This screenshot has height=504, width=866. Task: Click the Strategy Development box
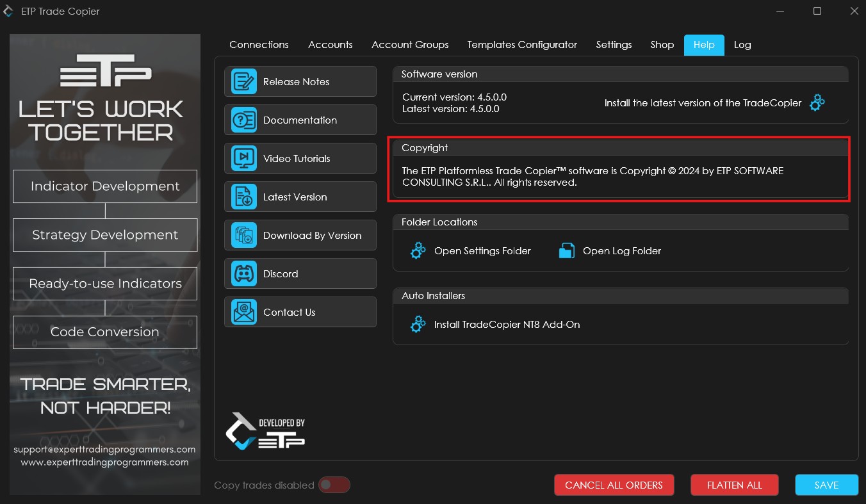(x=105, y=235)
